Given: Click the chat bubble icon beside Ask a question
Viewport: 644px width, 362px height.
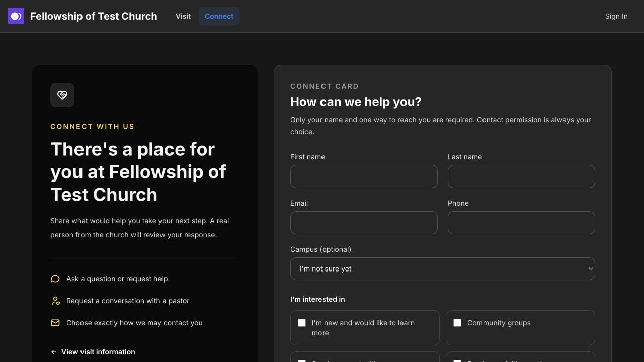Looking at the screenshot, I should (55, 279).
